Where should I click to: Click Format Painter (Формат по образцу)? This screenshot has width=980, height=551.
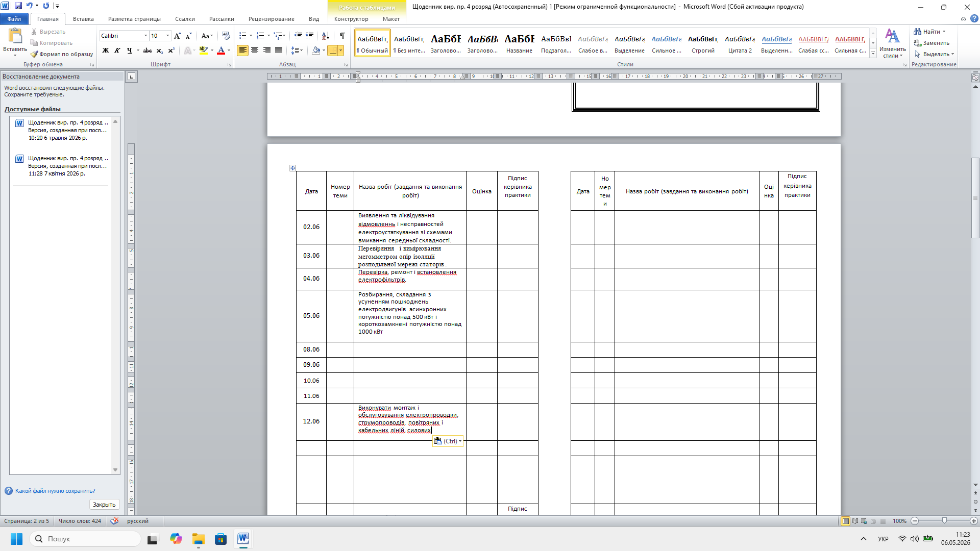coord(62,54)
